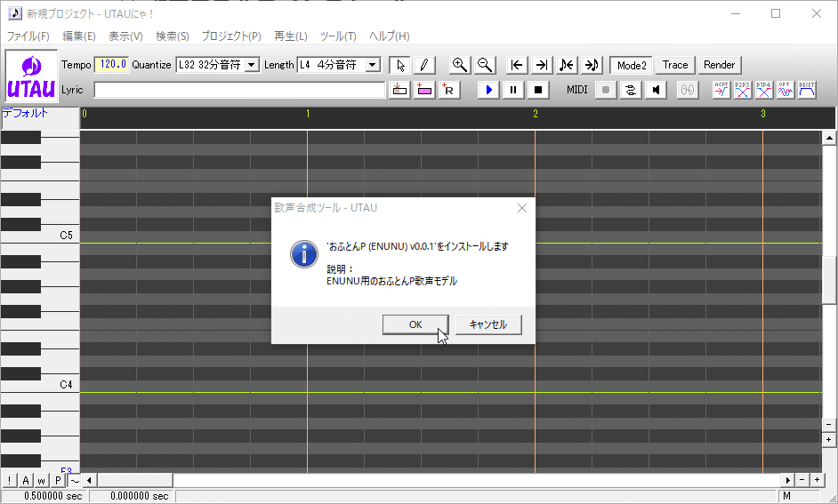Click the キャンセル button in dialog
This screenshot has height=504, width=838.
point(488,324)
